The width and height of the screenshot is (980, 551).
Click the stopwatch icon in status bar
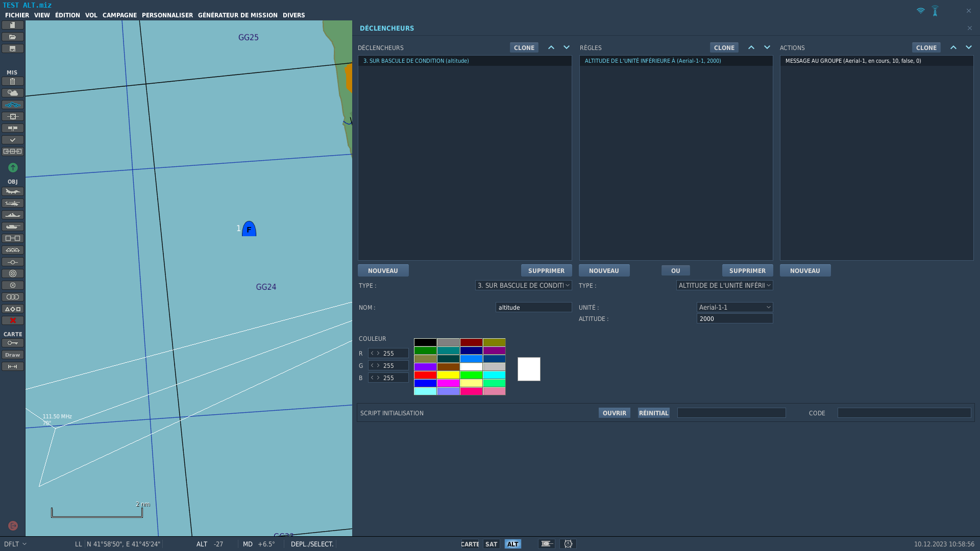(568, 544)
